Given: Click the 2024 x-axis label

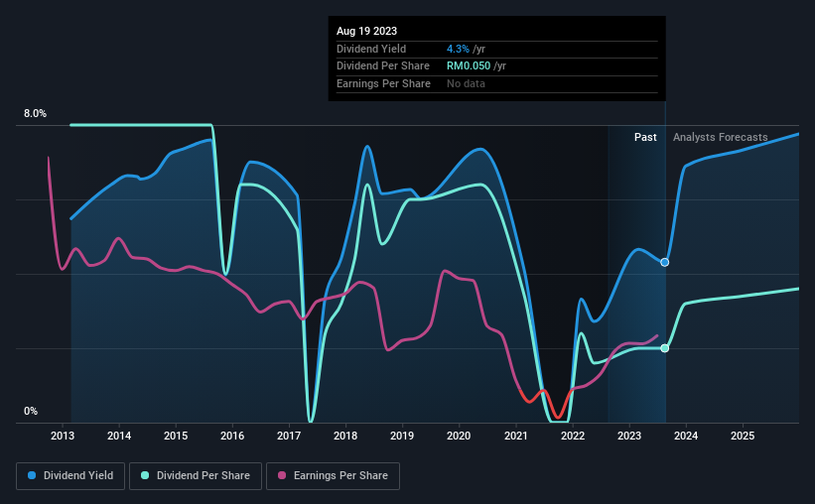Looking at the screenshot, I should pos(686,436).
